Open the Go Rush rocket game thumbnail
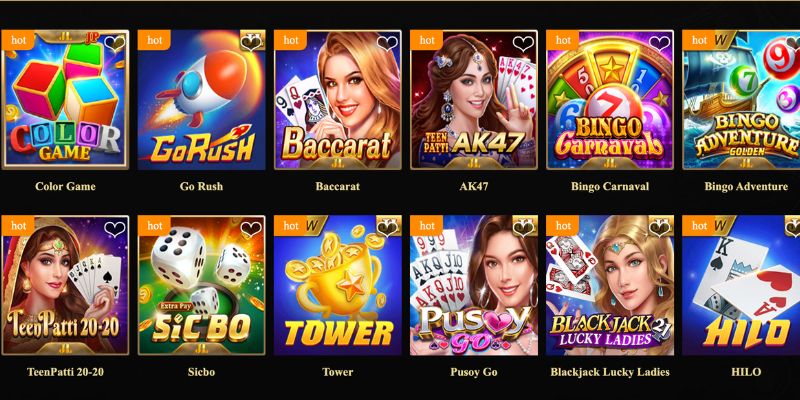800x400 pixels. pyautogui.click(x=202, y=99)
